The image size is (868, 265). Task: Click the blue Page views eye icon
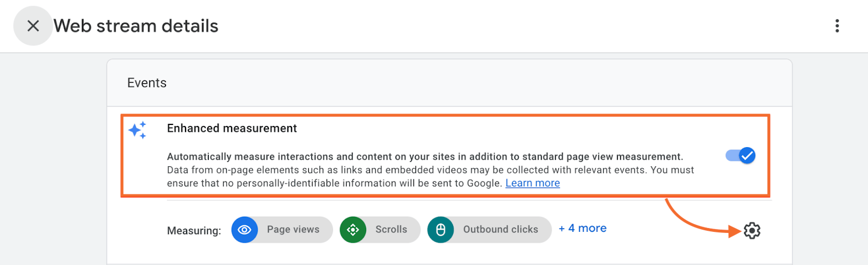[x=245, y=230]
